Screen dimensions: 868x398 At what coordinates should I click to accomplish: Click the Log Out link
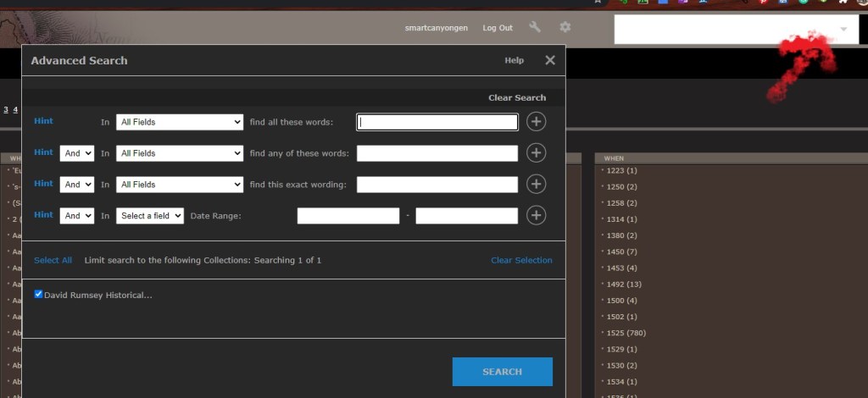(498, 28)
